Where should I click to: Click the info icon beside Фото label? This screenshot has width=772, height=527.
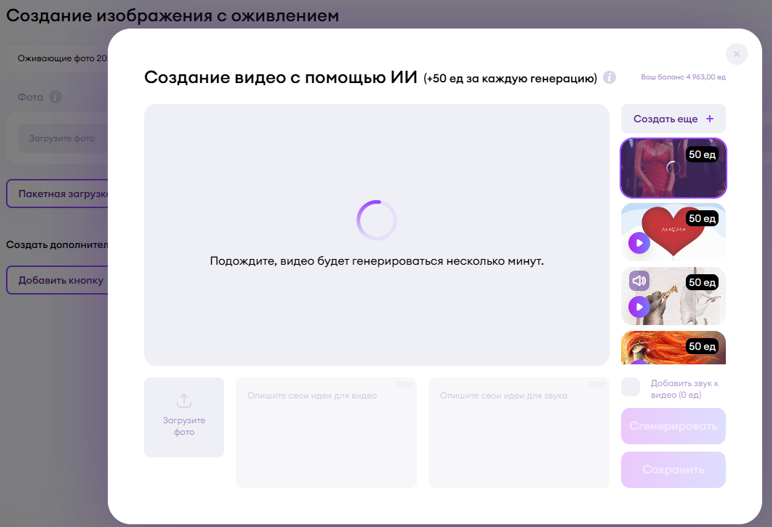(x=55, y=97)
